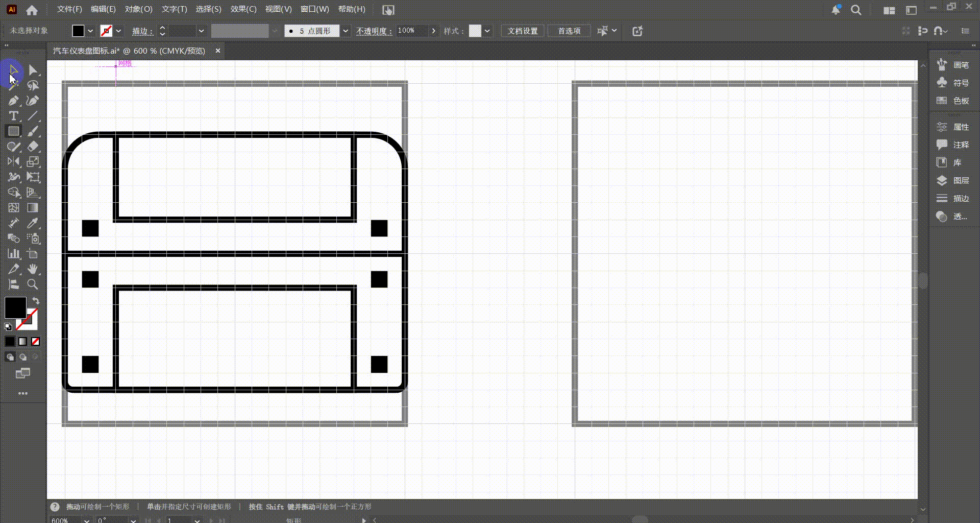This screenshot has height=523, width=980.
Task: Open the 色板 swatches panel
Action: coord(953,101)
